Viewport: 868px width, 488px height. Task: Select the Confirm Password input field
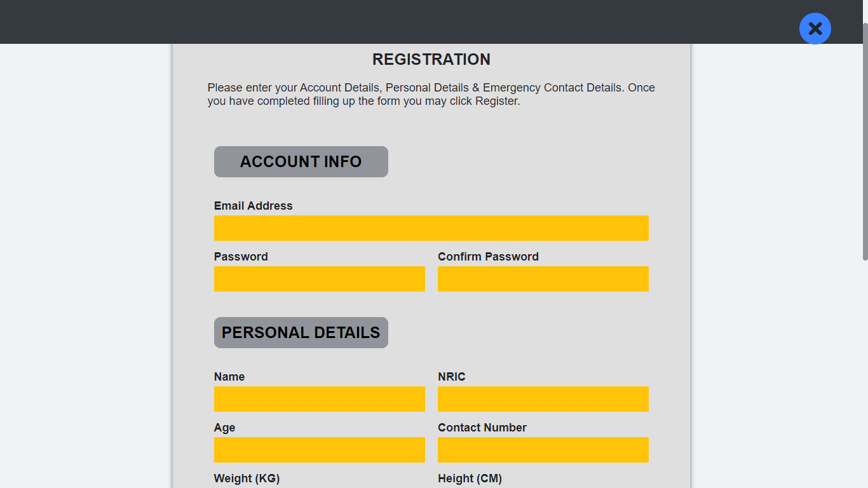543,279
